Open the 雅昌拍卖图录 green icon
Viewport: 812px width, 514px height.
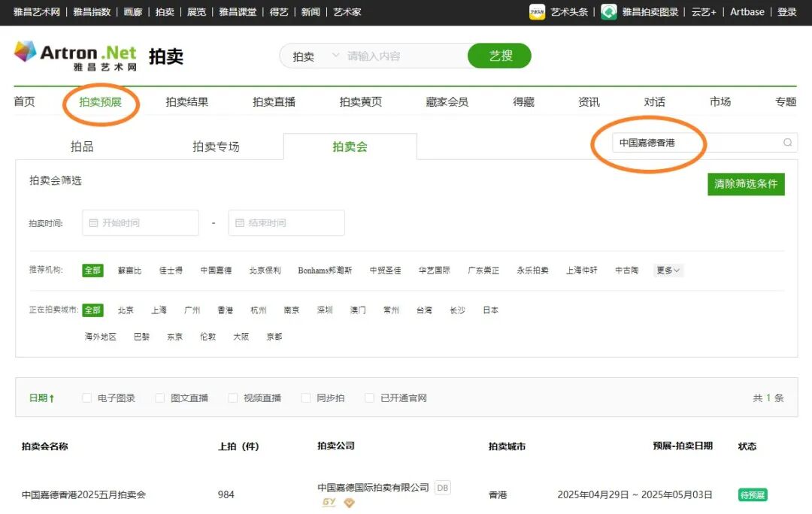click(609, 12)
